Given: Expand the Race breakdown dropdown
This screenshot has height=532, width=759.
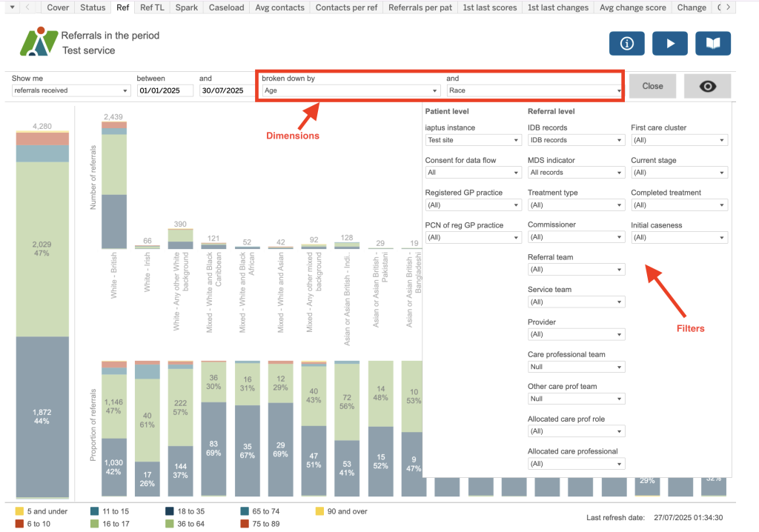Looking at the screenshot, I should 534,90.
